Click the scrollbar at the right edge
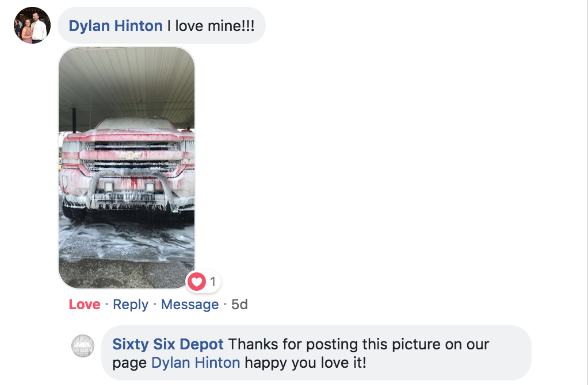The image size is (588, 385). pos(586,192)
